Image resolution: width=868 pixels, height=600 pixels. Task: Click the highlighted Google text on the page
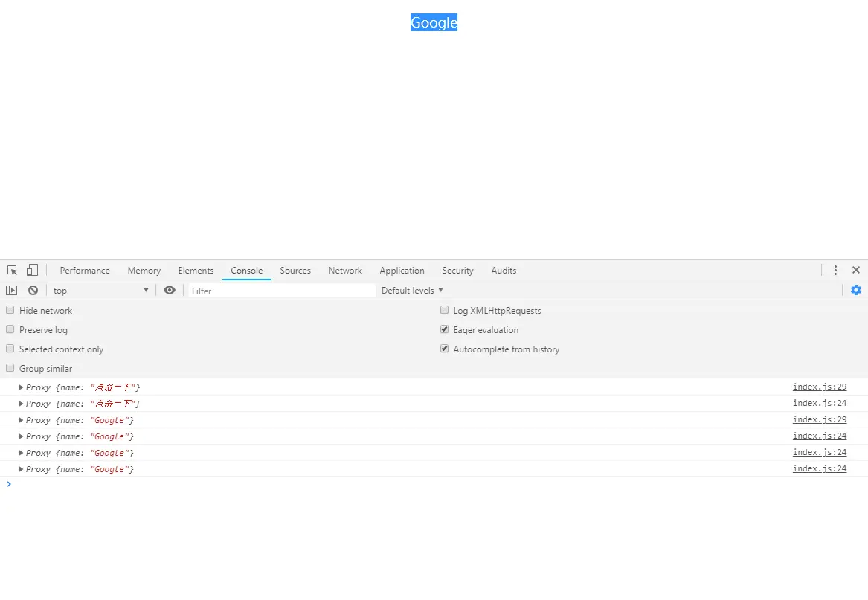tap(434, 22)
